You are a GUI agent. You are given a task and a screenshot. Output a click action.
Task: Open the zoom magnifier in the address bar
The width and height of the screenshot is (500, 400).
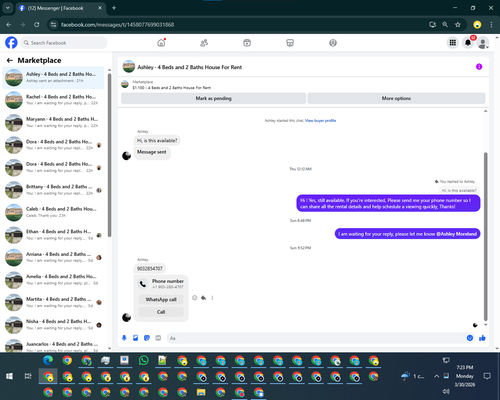[x=445, y=25]
